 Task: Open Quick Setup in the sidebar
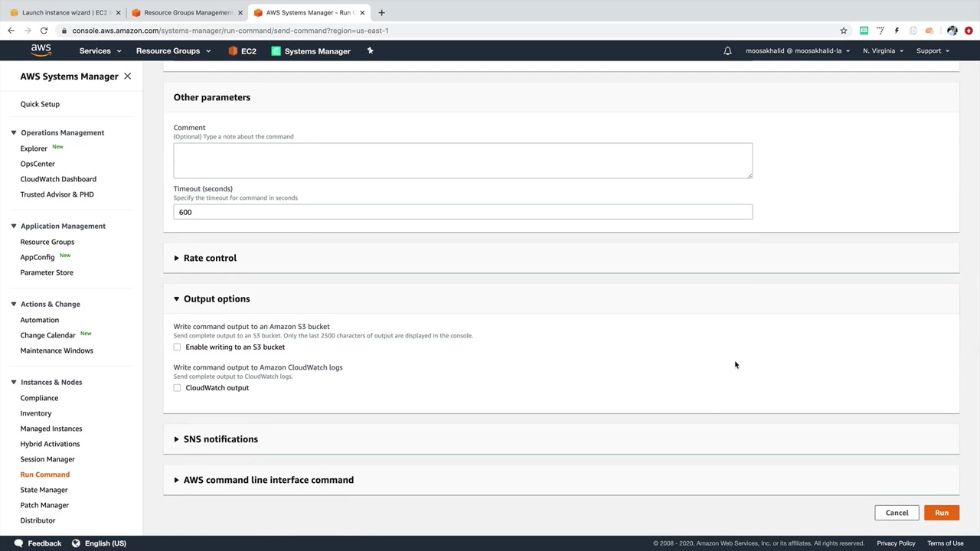point(40,104)
